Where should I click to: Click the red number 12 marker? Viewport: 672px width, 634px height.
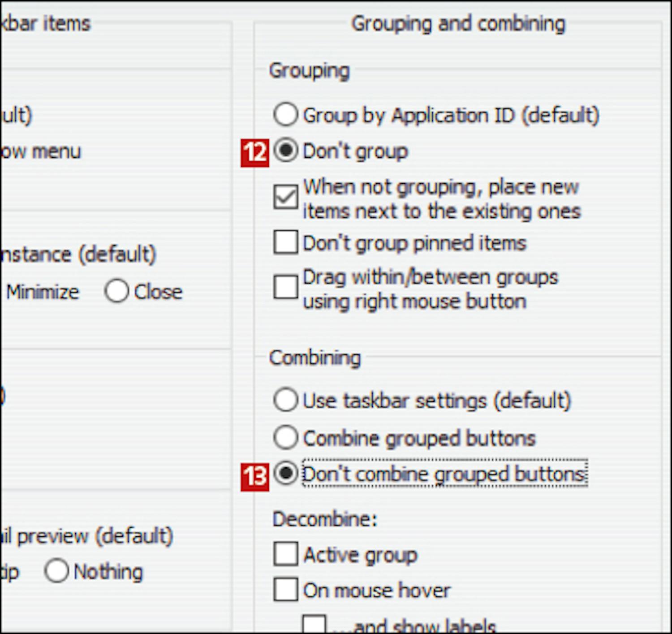coord(254,153)
